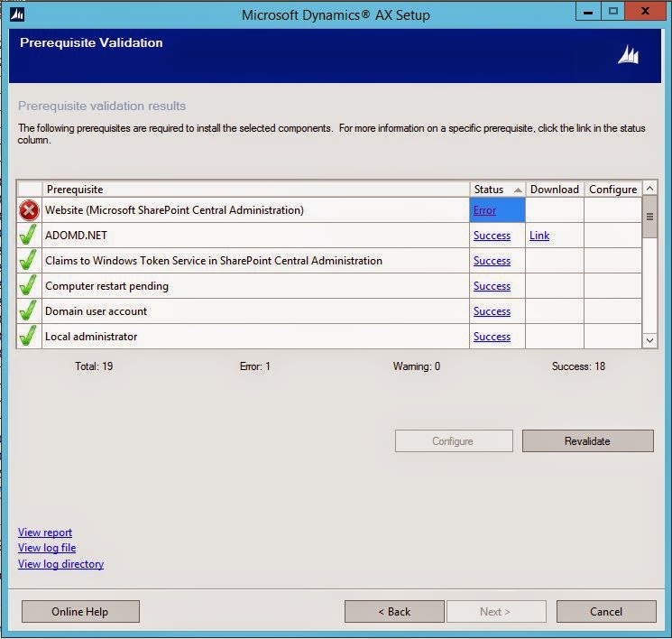Click the red error icon beside Website row

(29, 210)
